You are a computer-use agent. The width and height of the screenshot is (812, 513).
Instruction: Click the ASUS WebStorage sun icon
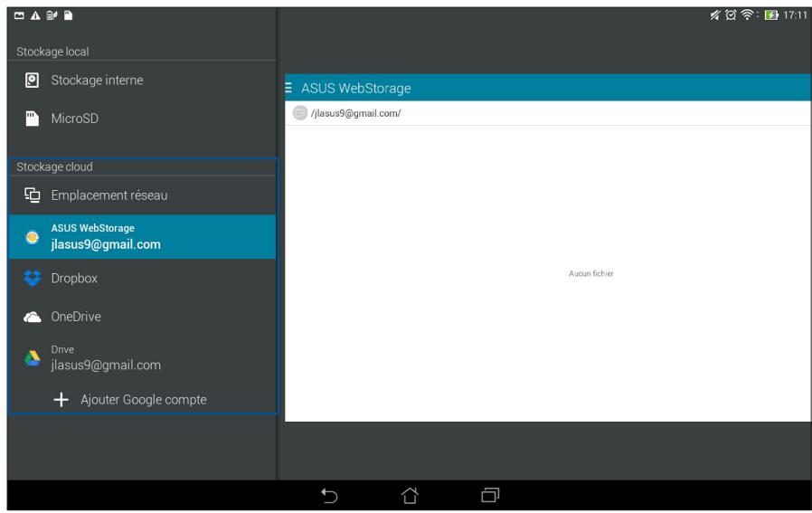tap(33, 237)
